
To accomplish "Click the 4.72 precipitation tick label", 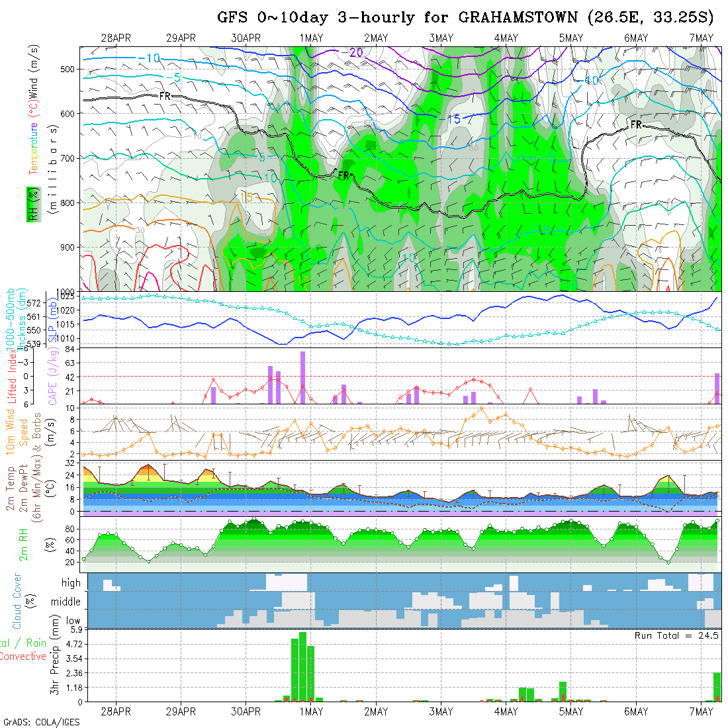I will pos(74,644).
